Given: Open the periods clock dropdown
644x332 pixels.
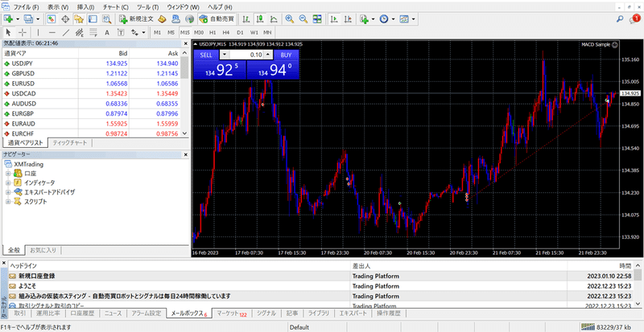Looking at the screenshot, I should [x=393, y=18].
